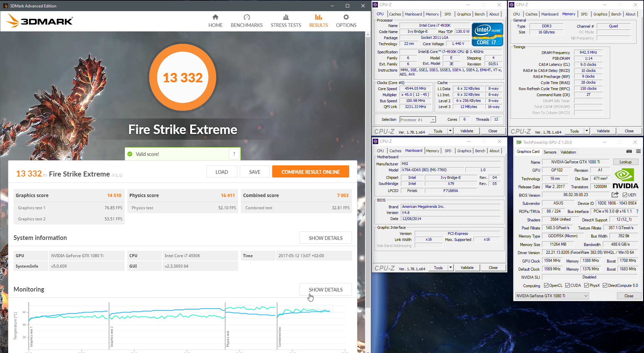This screenshot has width=644, height=353.
Task: Click the LOAD button
Action: tap(222, 172)
